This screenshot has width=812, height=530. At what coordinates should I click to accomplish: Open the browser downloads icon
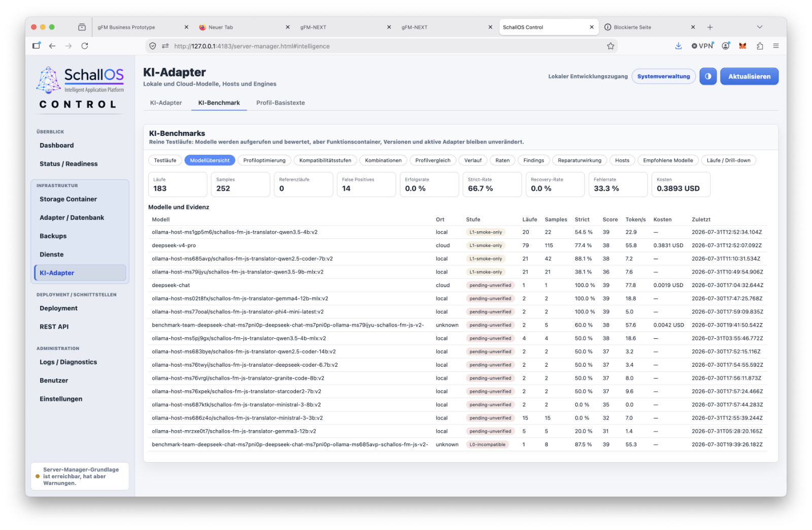coord(679,46)
